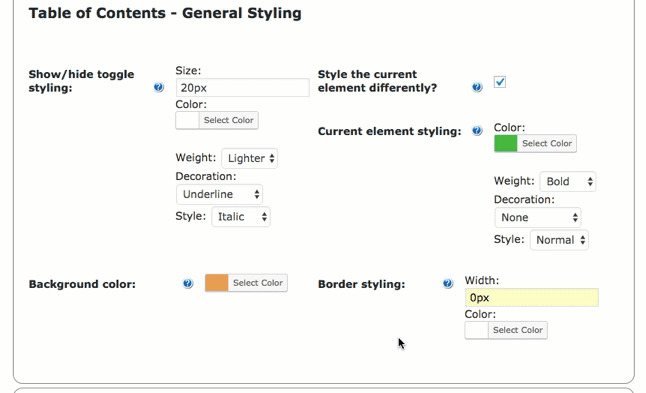Open current element Decoration dropdown showing None
The height and width of the screenshot is (393, 646).
point(538,218)
